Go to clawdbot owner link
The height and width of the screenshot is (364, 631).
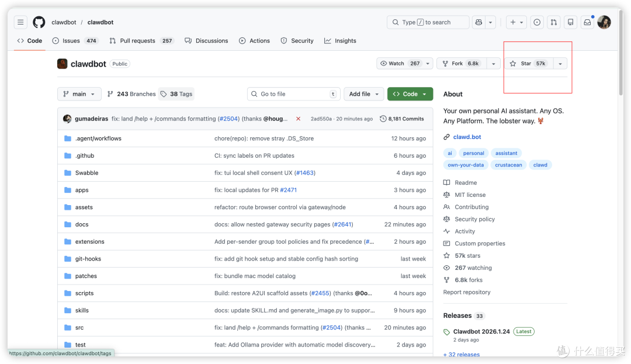coord(64,22)
